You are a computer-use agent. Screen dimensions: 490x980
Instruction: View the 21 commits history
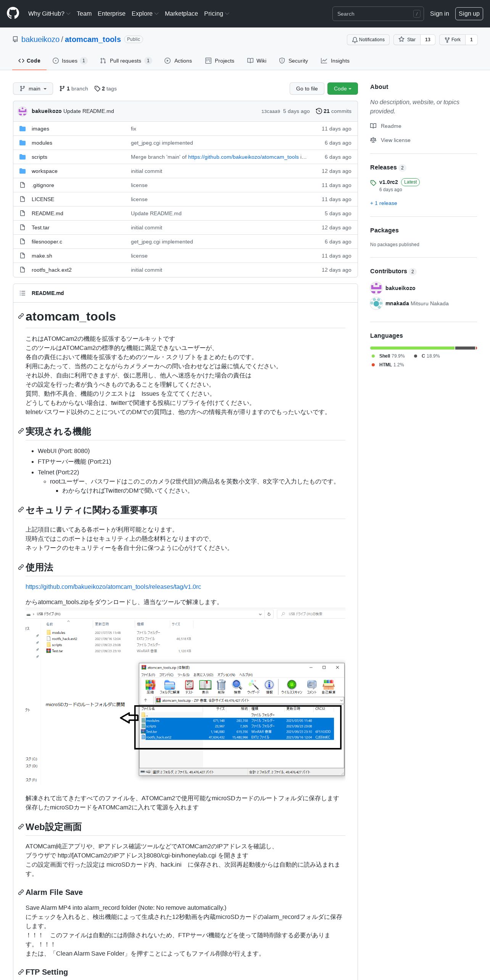(334, 111)
